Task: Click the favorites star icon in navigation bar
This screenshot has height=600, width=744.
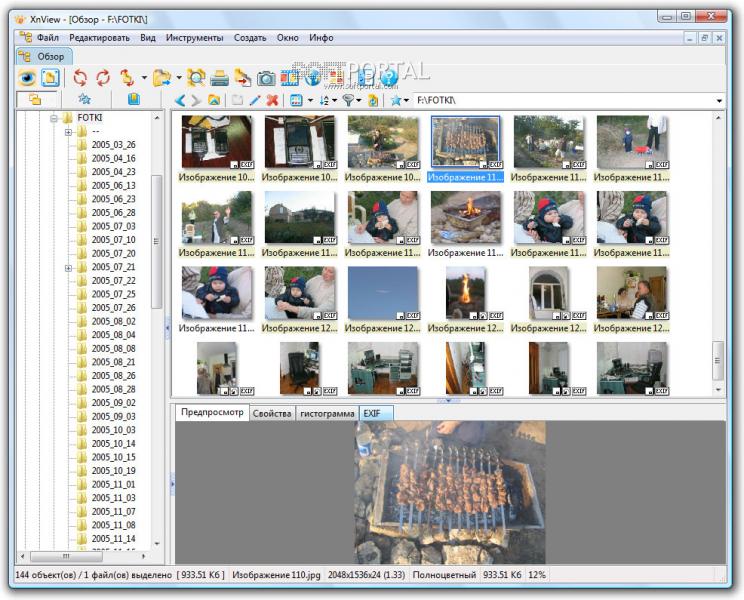Action: pos(395,100)
